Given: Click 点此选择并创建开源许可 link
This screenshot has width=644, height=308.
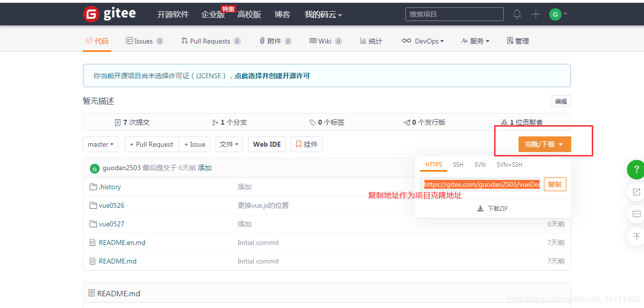Looking at the screenshot, I should click(272, 76).
